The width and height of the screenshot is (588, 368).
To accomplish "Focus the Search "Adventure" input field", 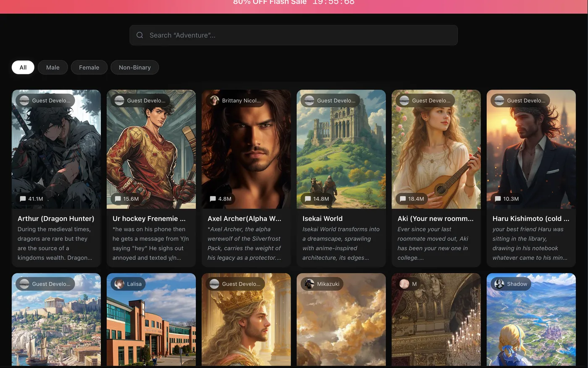I will tap(294, 35).
